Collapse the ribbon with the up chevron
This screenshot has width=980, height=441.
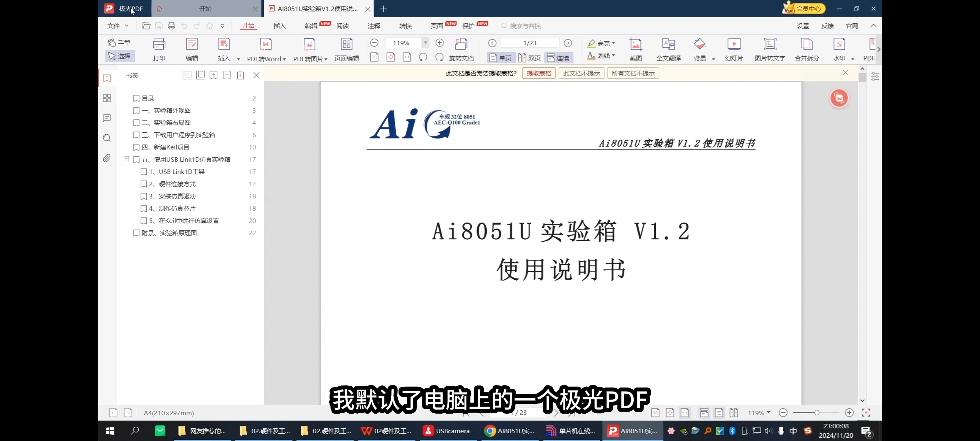coord(873,26)
